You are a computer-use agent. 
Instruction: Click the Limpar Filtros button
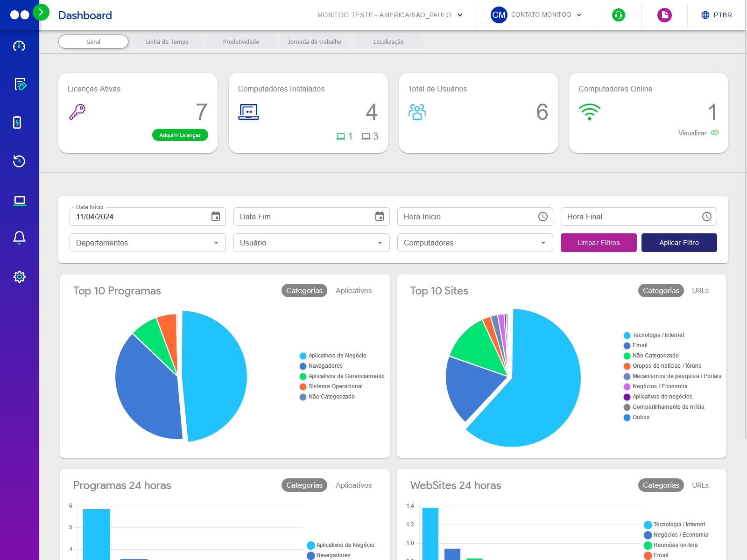[599, 243]
